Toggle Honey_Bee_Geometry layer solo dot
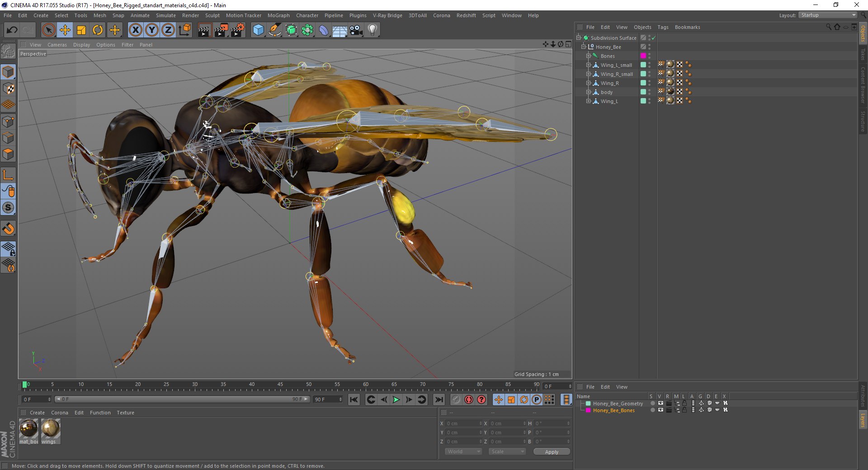 tap(652, 403)
